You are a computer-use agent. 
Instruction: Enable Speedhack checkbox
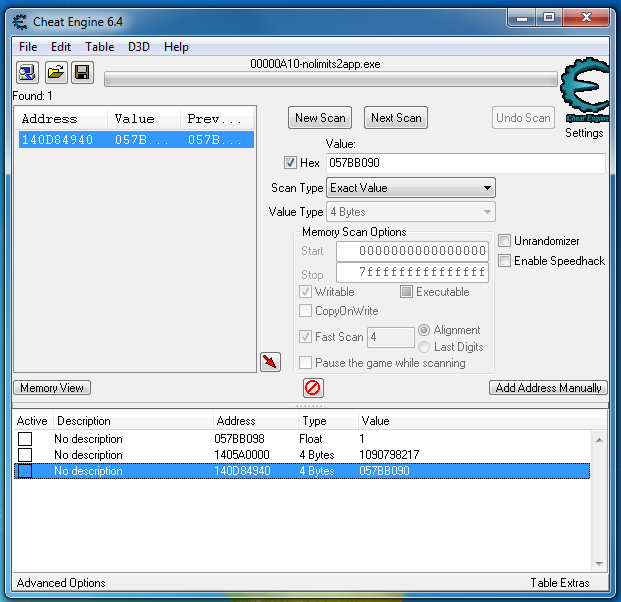(504, 261)
